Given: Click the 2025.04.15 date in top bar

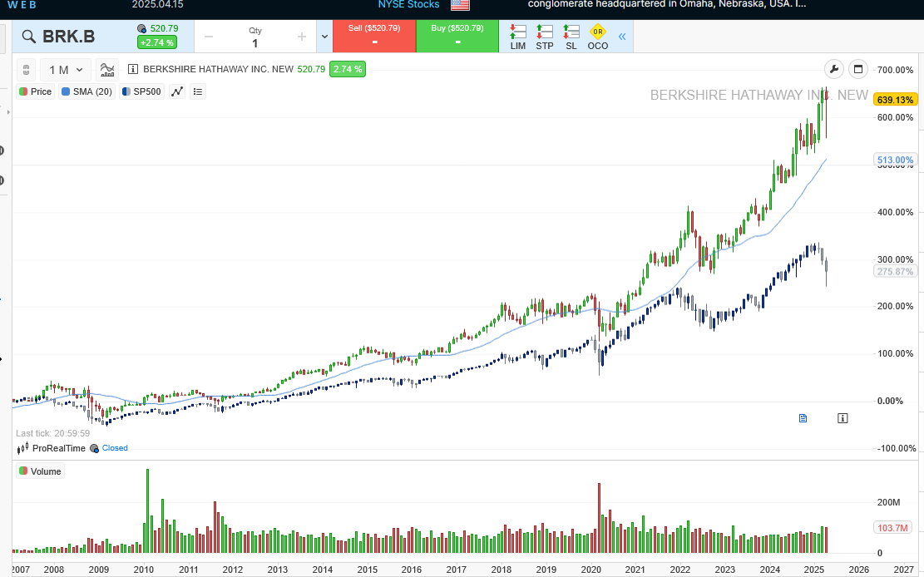Looking at the screenshot, I should coord(157,5).
